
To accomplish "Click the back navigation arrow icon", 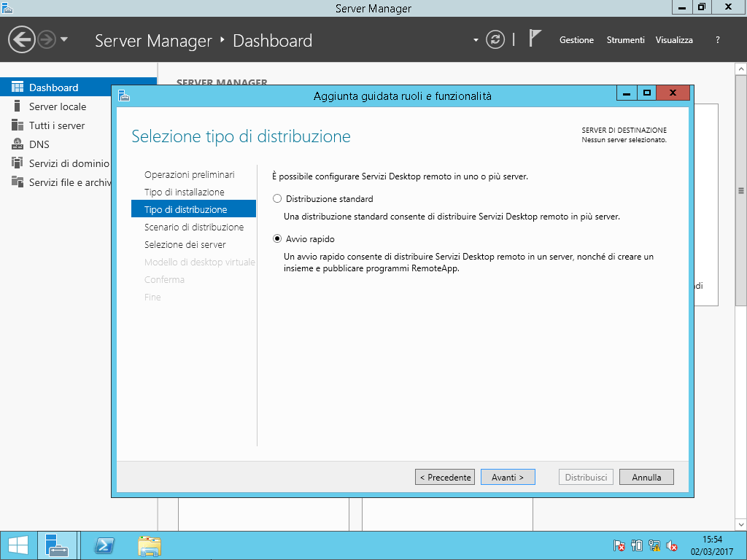I will click(22, 40).
